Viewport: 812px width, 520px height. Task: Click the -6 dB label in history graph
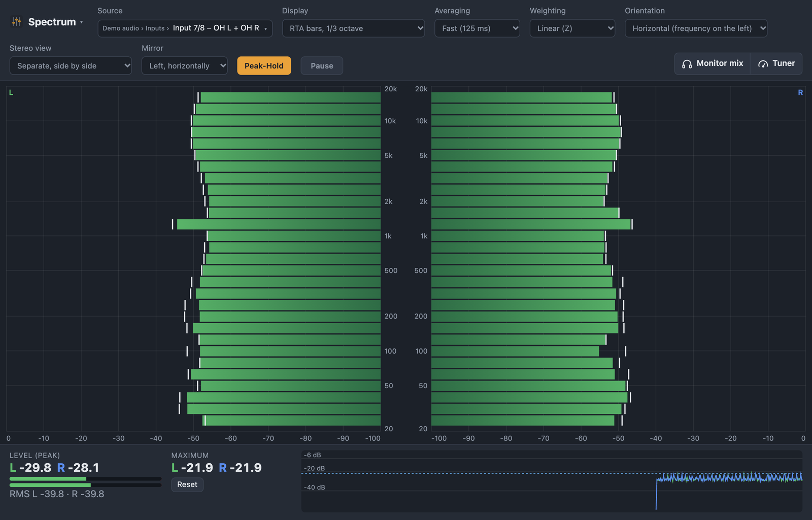pos(313,455)
